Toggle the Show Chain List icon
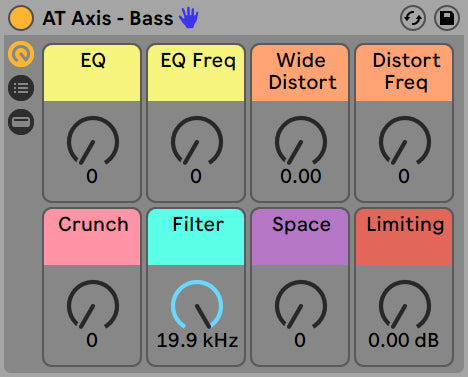Image resolution: width=468 pixels, height=377 pixels. coord(21,88)
